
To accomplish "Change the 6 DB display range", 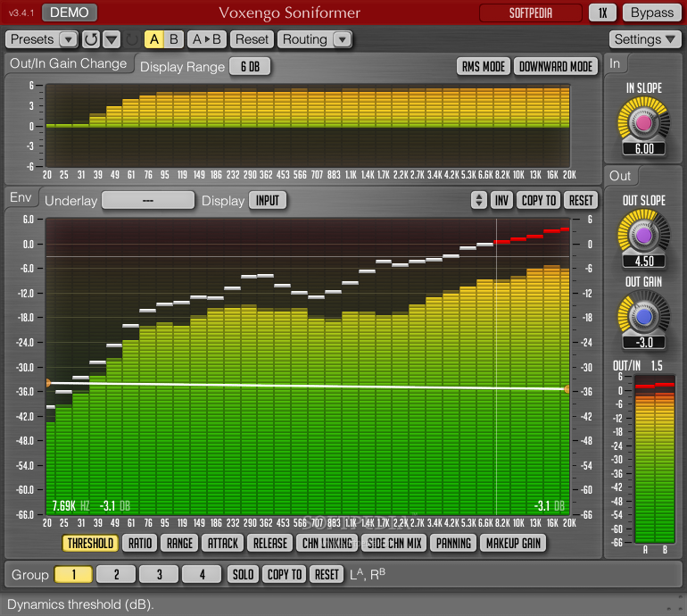I will point(250,67).
